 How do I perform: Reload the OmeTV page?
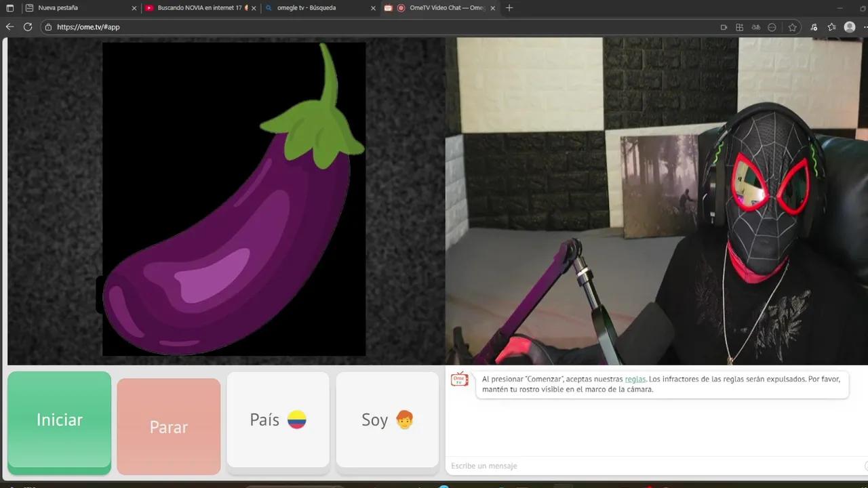click(x=28, y=27)
